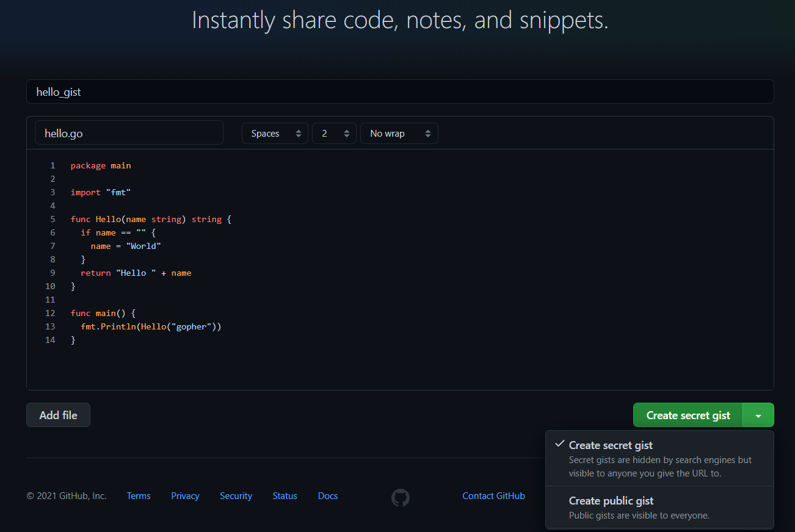
Task: Click the '© 2021 GitHub, Inc.' footer text
Action: coord(67,496)
